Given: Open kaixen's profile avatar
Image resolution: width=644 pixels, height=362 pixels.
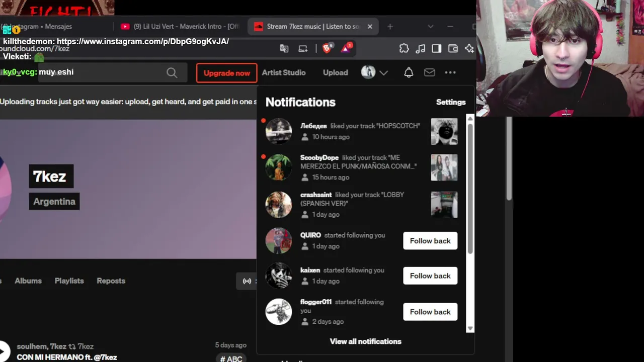Looking at the screenshot, I should (x=278, y=276).
